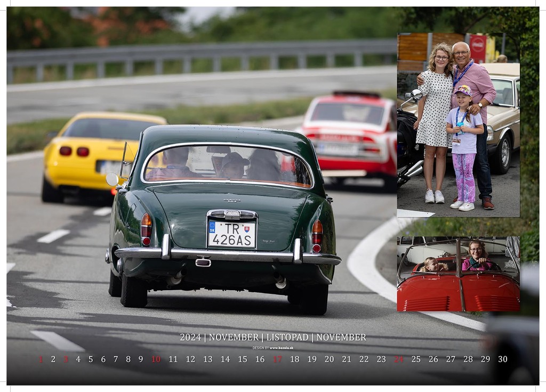Image resolution: width=546 pixels, height=392 pixels.
Task: Click the TR 426AS license plate
Action: tap(232, 234)
